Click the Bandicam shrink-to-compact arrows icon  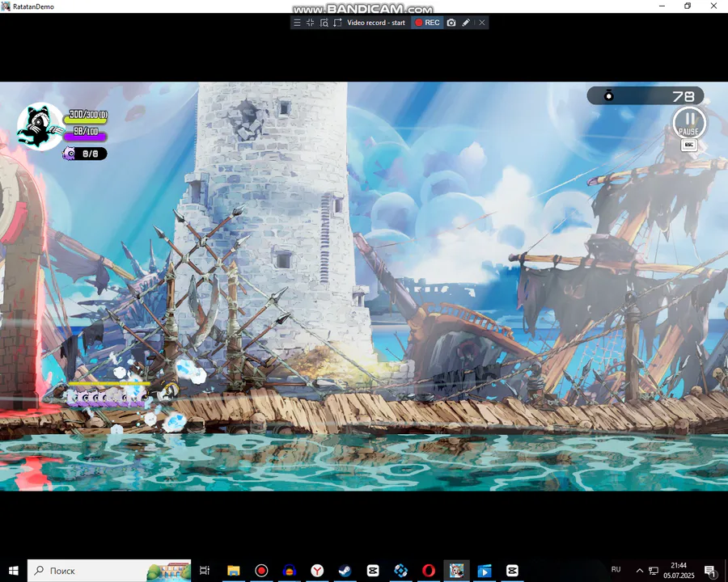point(310,23)
